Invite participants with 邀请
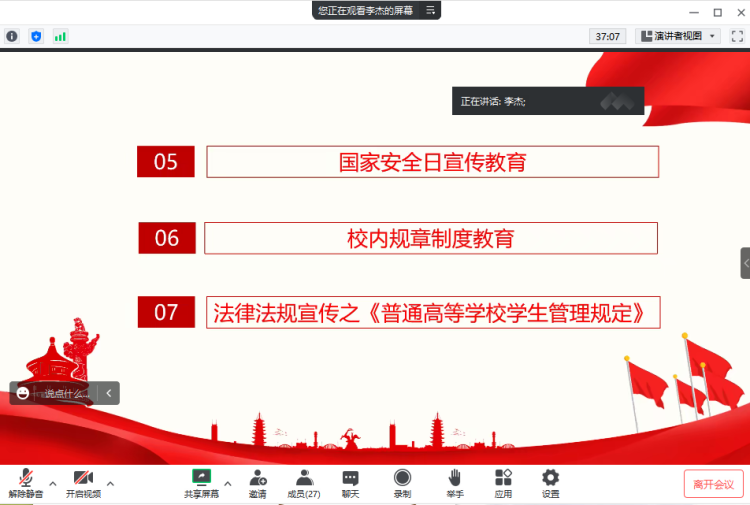 pos(258,483)
